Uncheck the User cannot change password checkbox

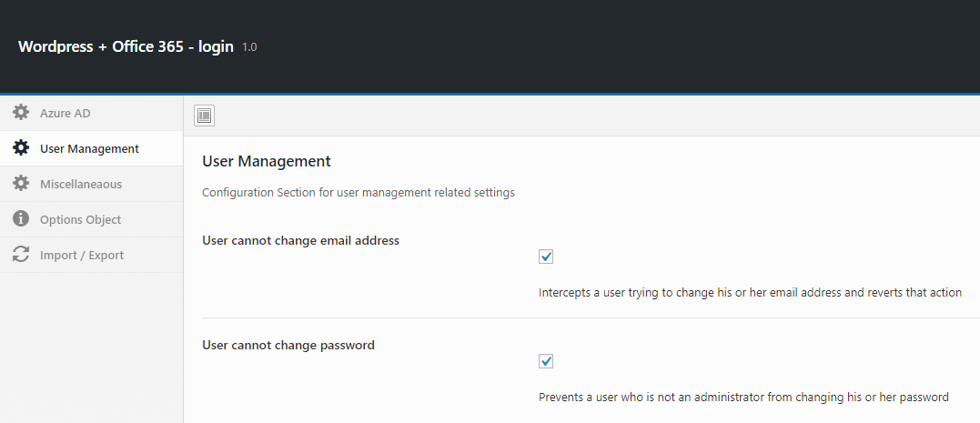pos(546,361)
